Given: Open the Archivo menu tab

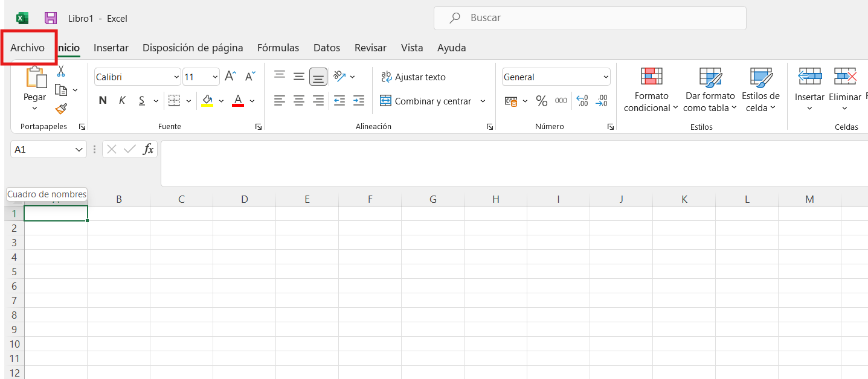Looking at the screenshot, I should click(27, 48).
